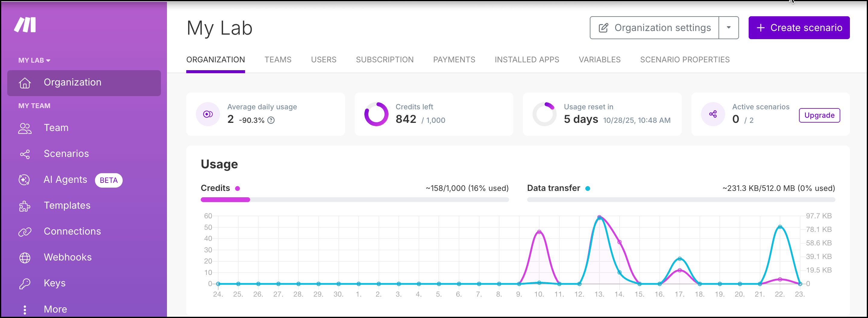Switch to the TEAMS tab
Image resolution: width=868 pixels, height=318 pixels.
278,60
